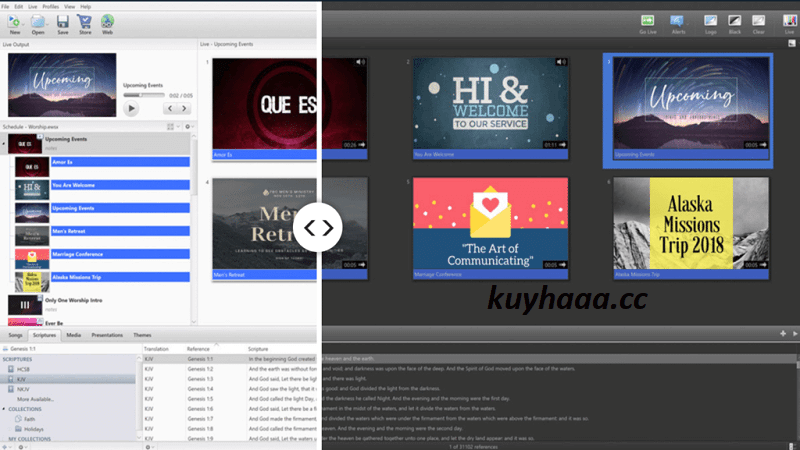The height and width of the screenshot is (450, 800).
Task: Switch to the Themes tab
Action: pyautogui.click(x=142, y=335)
